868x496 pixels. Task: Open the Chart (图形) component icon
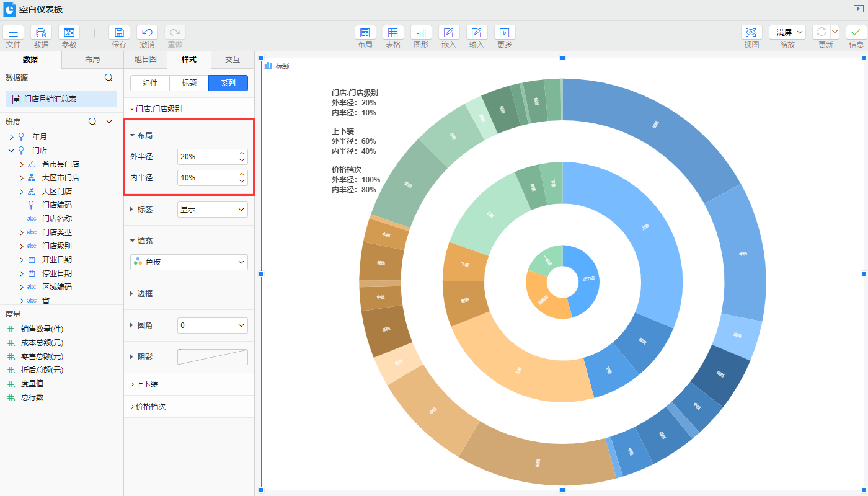coord(421,33)
